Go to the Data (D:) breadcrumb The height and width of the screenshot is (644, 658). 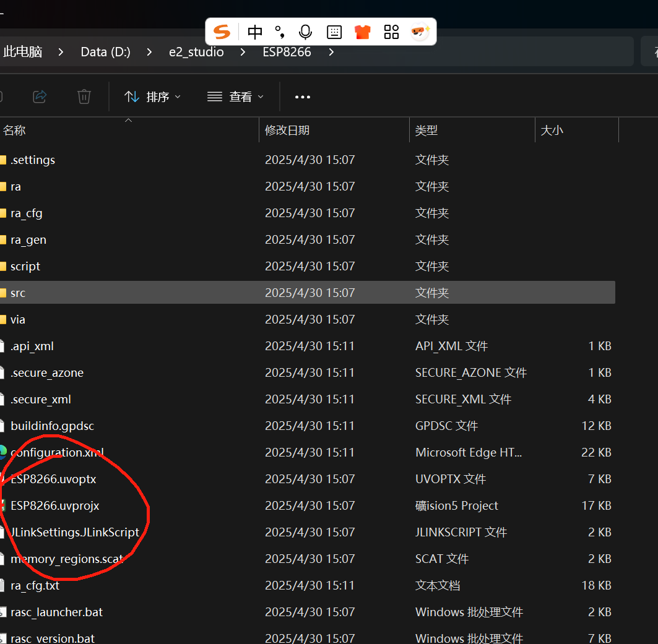[x=106, y=52]
